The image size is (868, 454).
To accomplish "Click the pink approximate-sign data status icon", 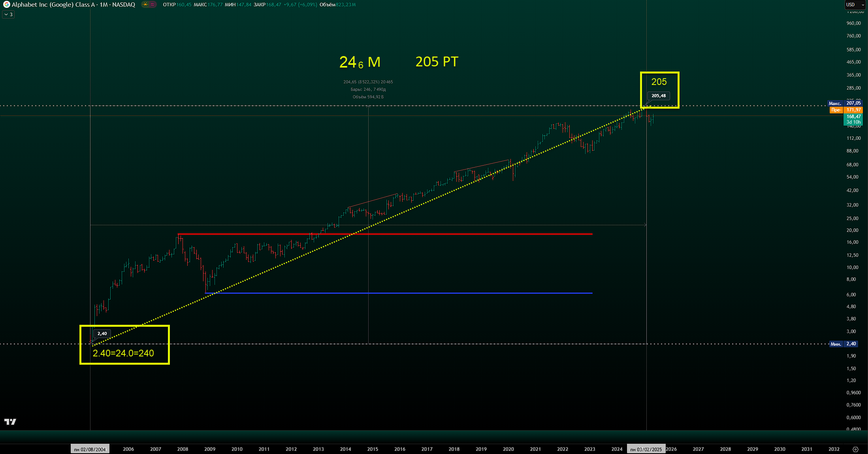I will pyautogui.click(x=152, y=4).
